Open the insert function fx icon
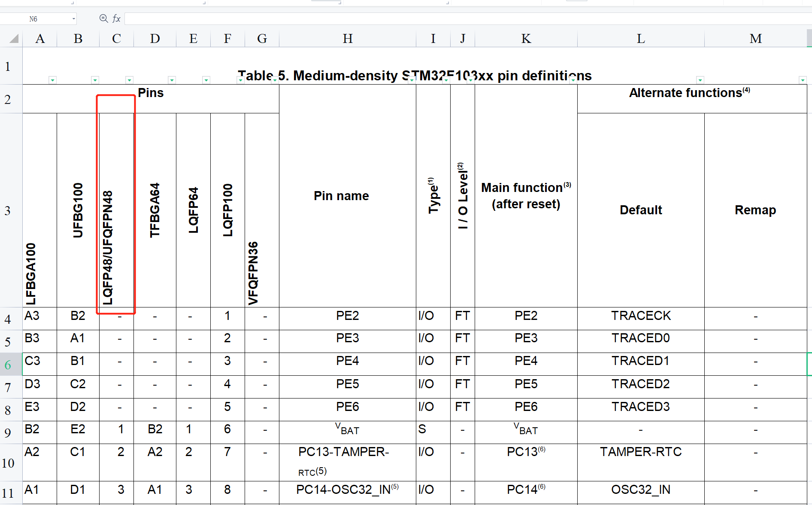This screenshot has width=812, height=505. pos(116,18)
